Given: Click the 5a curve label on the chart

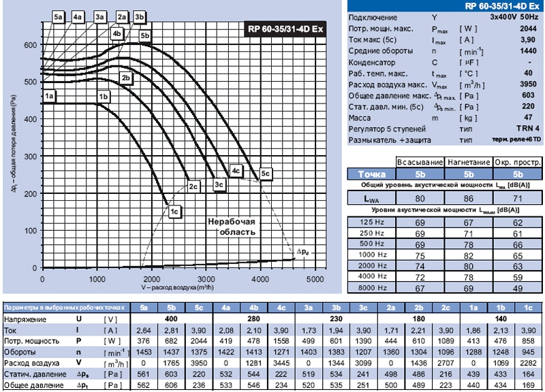Looking at the screenshot, I should pyautogui.click(x=60, y=16).
